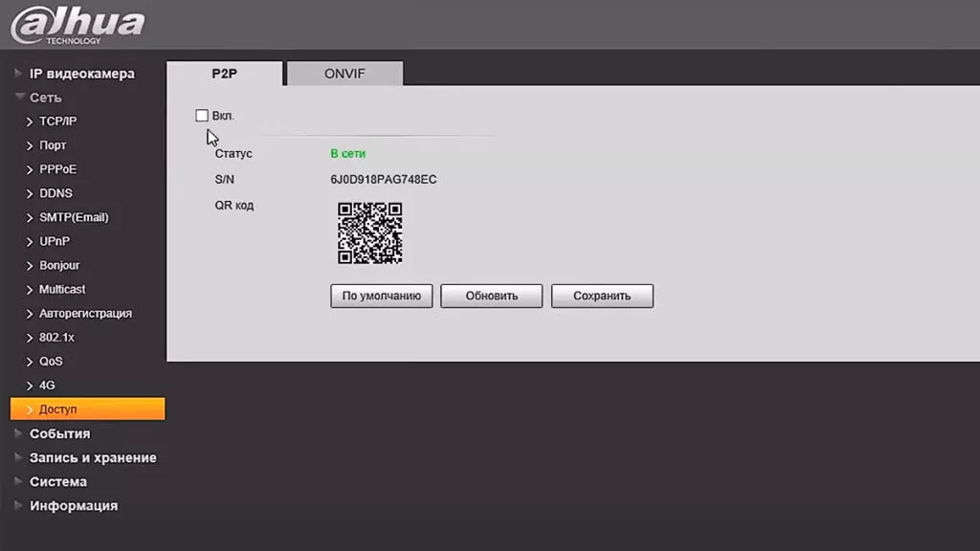Click the chevron beside Multicast
The image size is (980, 551).
(30, 290)
